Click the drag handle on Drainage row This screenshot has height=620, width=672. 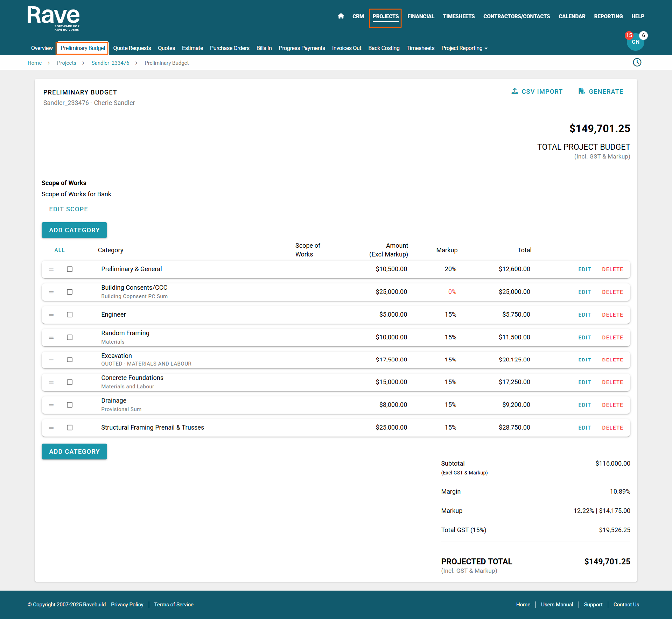[51, 405]
